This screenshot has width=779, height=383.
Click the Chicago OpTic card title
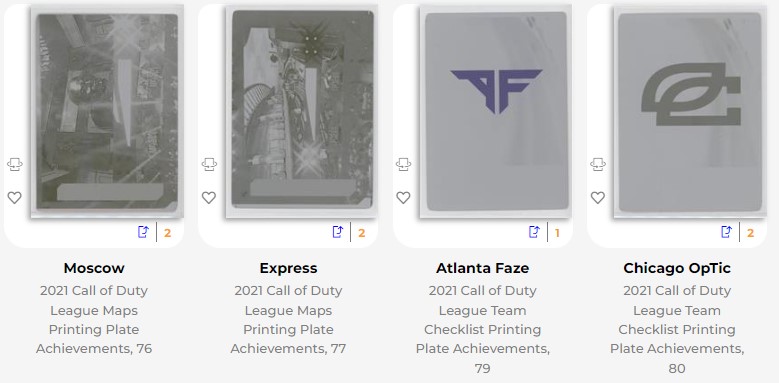(677, 268)
